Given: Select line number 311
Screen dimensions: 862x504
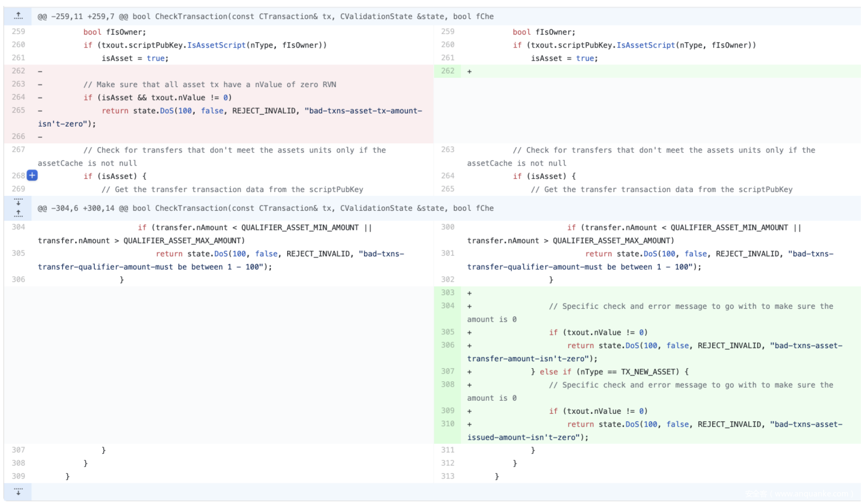Looking at the screenshot, I should 448,450.
